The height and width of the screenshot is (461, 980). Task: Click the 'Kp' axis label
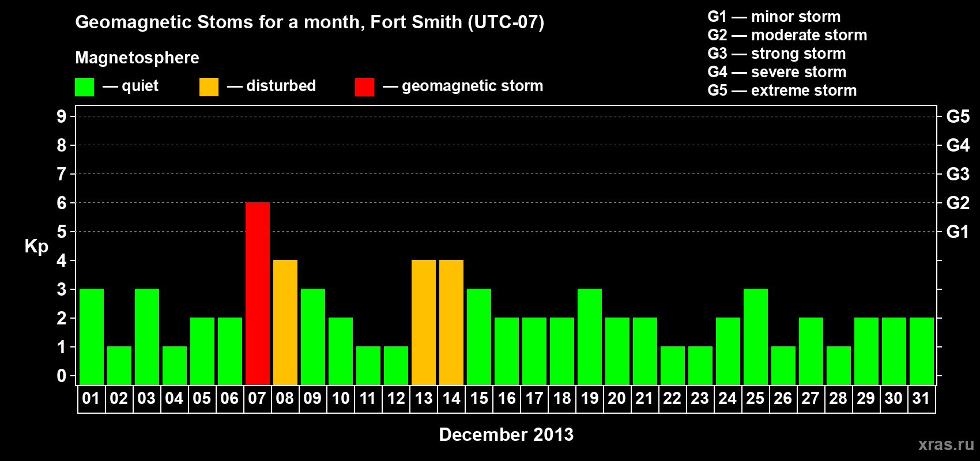[36, 247]
